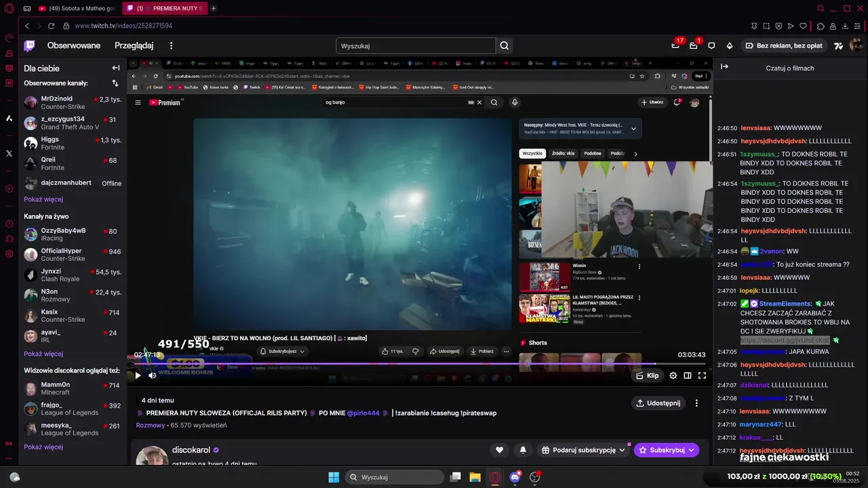
Task: Open Opera sidebar X Twitter icon
Action: (x=9, y=153)
